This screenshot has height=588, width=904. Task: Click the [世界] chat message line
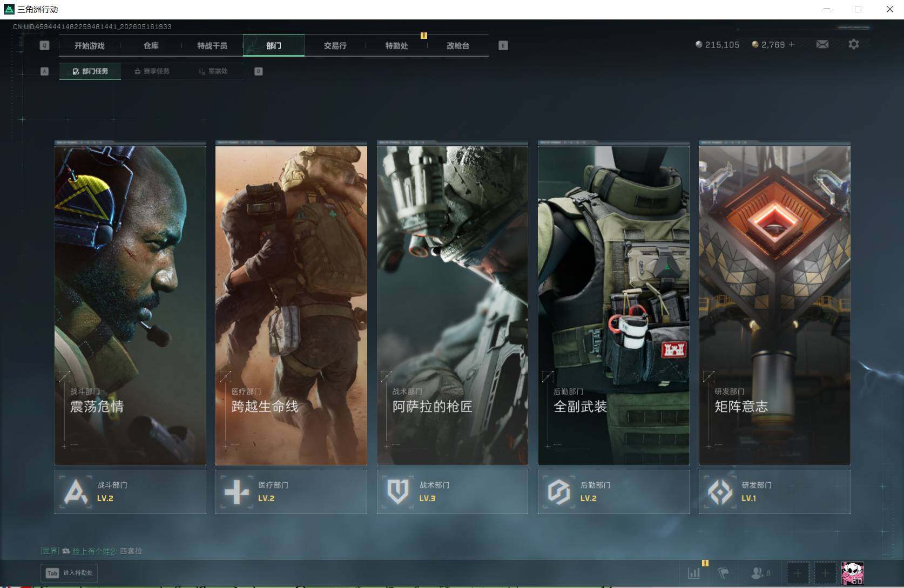coord(91,551)
